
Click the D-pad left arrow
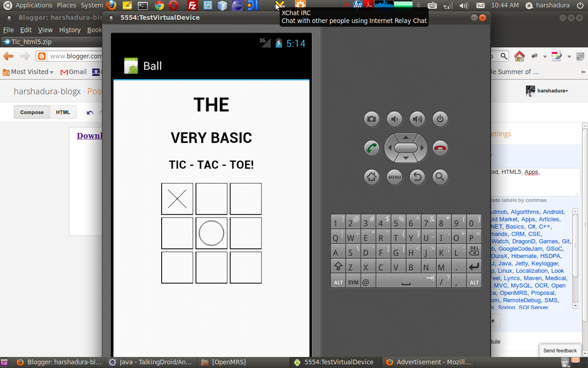point(390,148)
